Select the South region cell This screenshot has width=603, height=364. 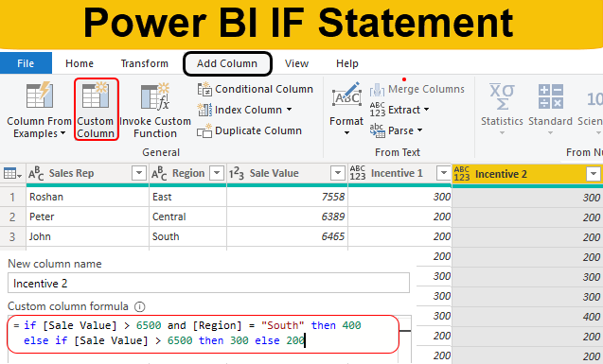tap(187, 237)
